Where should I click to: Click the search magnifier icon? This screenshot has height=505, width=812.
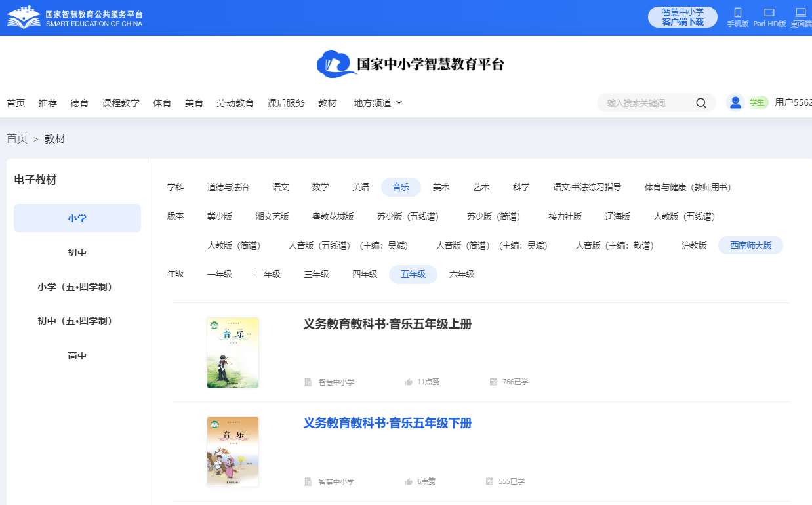tap(700, 103)
